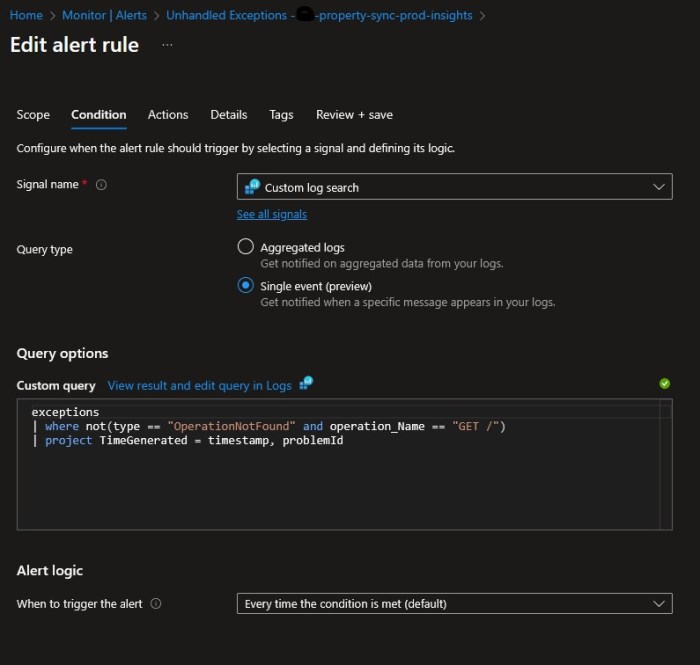700x665 pixels.
Task: Expand the Custom log search dropdown
Action: click(x=454, y=187)
